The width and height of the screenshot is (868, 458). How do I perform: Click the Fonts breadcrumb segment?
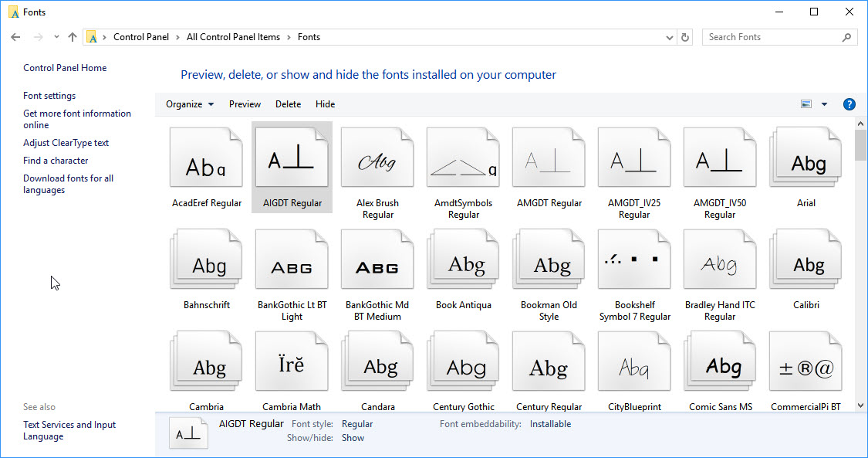point(309,37)
